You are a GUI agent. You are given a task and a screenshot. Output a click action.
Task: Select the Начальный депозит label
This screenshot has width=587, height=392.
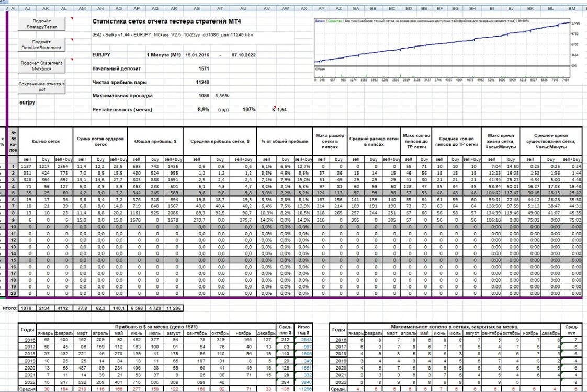click(117, 68)
